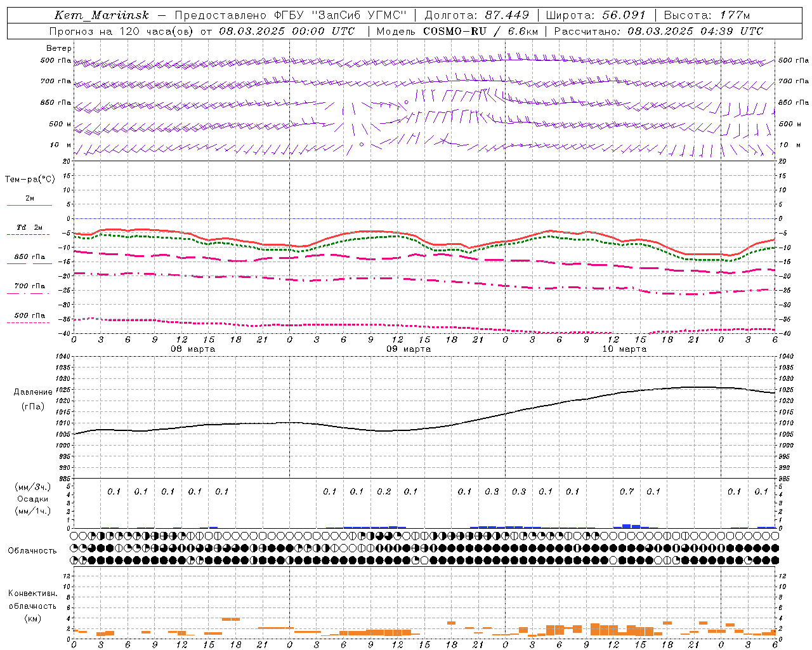
Task: Click the 09 марта date label
Action: coord(409,349)
